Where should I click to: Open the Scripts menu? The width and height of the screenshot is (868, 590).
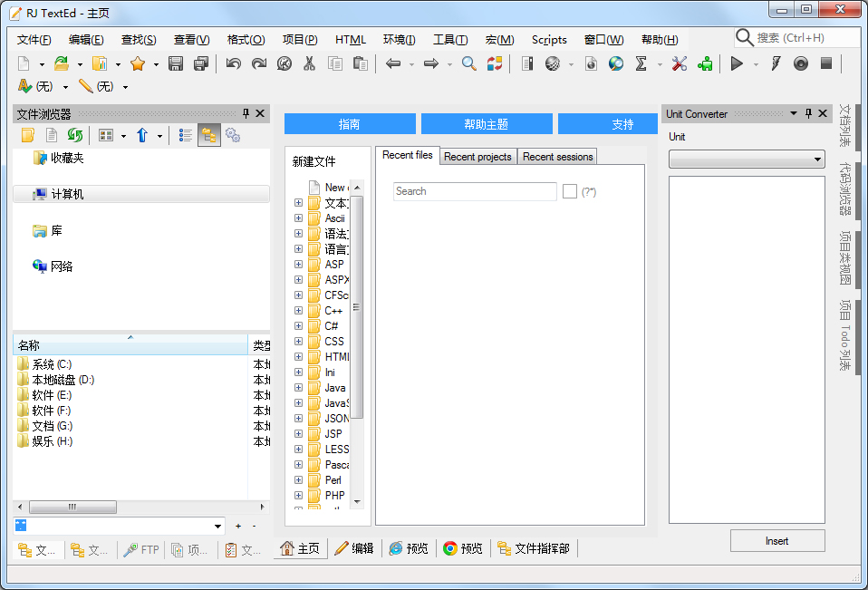[549, 39]
